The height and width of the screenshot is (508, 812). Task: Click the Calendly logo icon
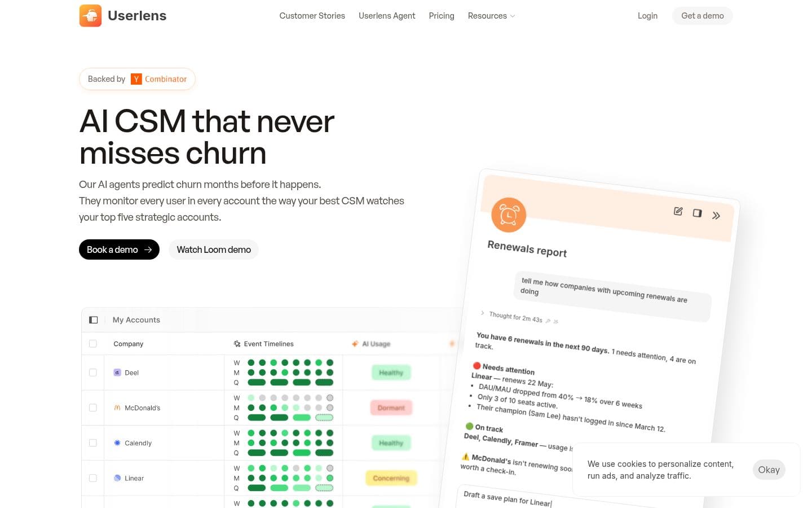117,443
